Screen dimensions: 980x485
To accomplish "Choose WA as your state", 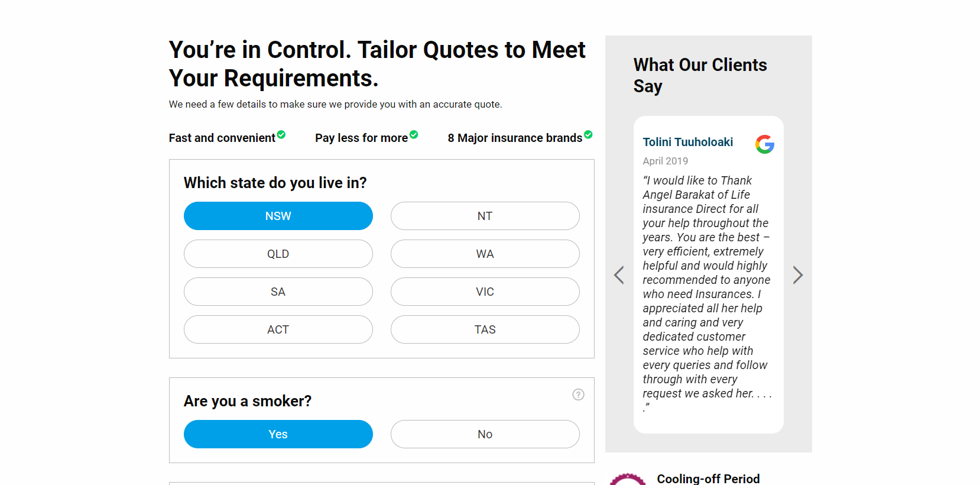I will pos(485,254).
